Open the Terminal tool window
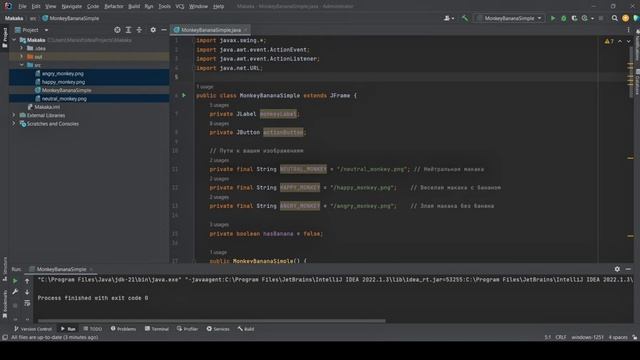The height and width of the screenshot is (360, 640). coord(157,329)
